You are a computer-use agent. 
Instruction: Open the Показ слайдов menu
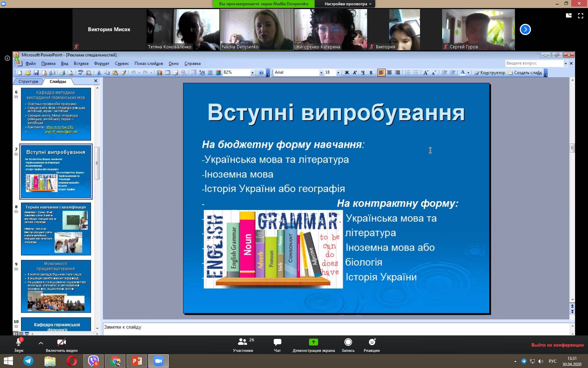(x=148, y=63)
